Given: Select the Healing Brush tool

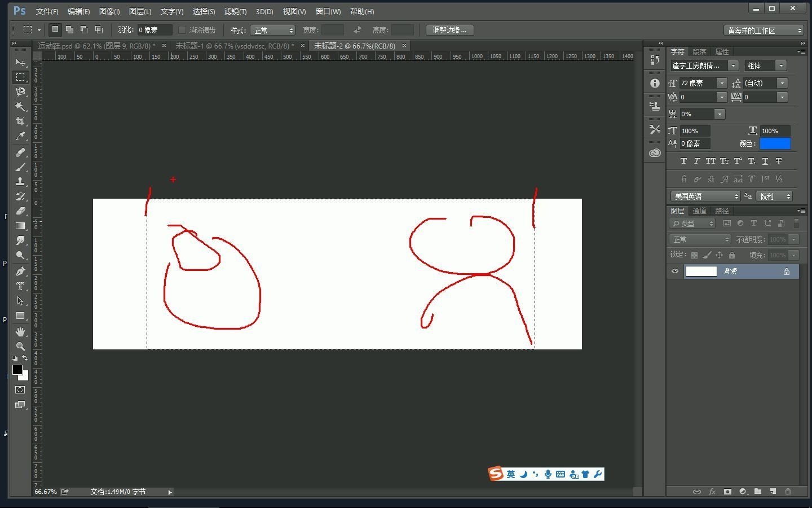Looking at the screenshot, I should click(x=20, y=152).
